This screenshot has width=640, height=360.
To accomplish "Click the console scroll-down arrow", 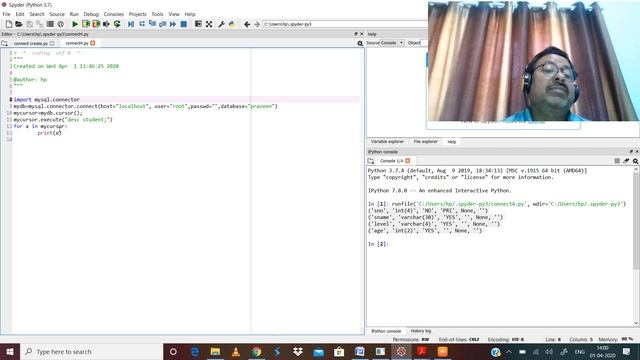I will [636, 323].
